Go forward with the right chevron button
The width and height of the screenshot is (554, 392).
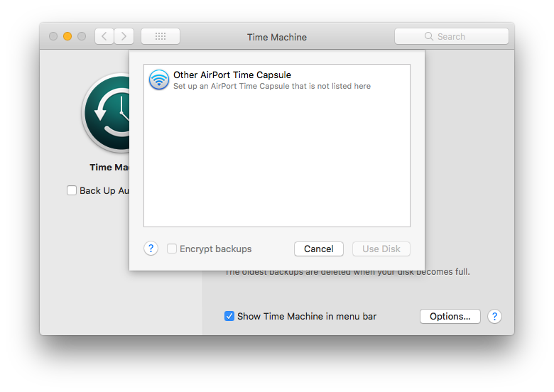coord(124,36)
